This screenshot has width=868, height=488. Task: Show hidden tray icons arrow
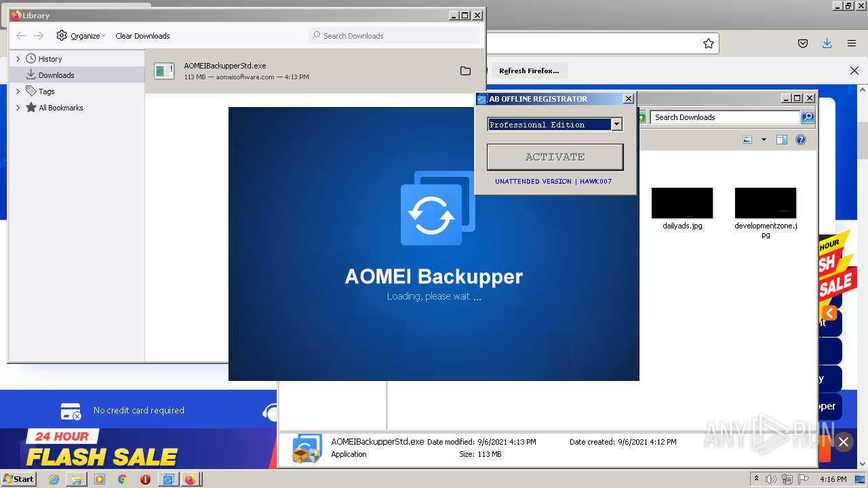click(756, 479)
